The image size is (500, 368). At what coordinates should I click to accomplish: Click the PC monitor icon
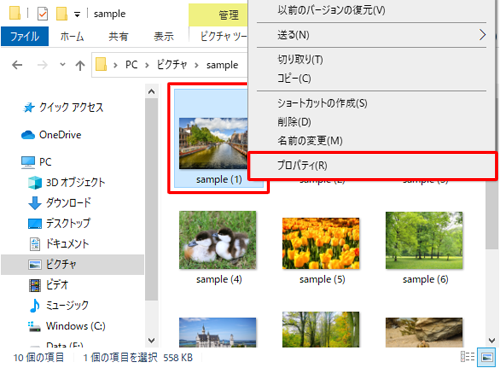click(x=28, y=162)
